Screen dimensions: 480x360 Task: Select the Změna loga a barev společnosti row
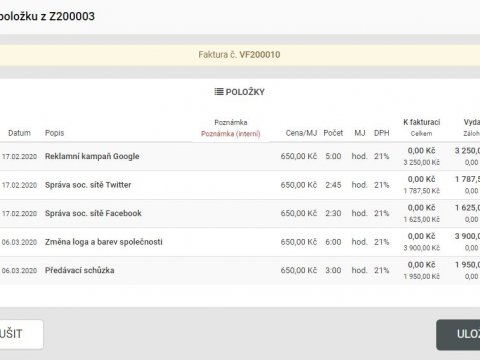pos(240,242)
